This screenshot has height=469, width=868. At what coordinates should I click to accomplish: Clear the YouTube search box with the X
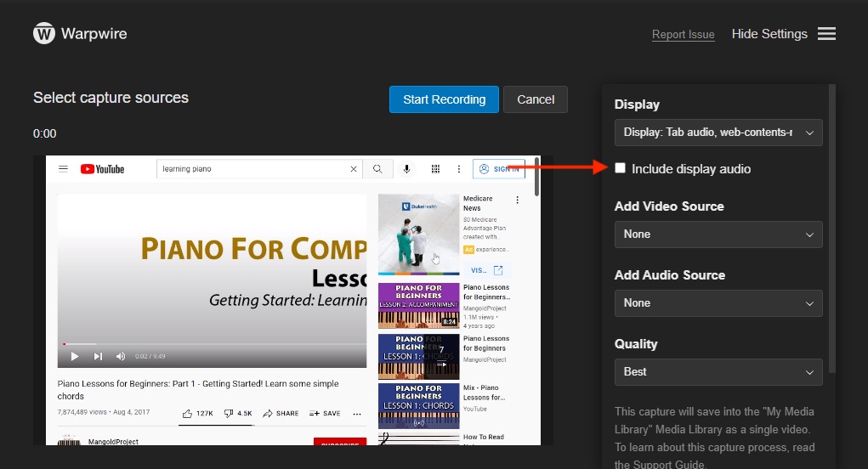coord(353,169)
